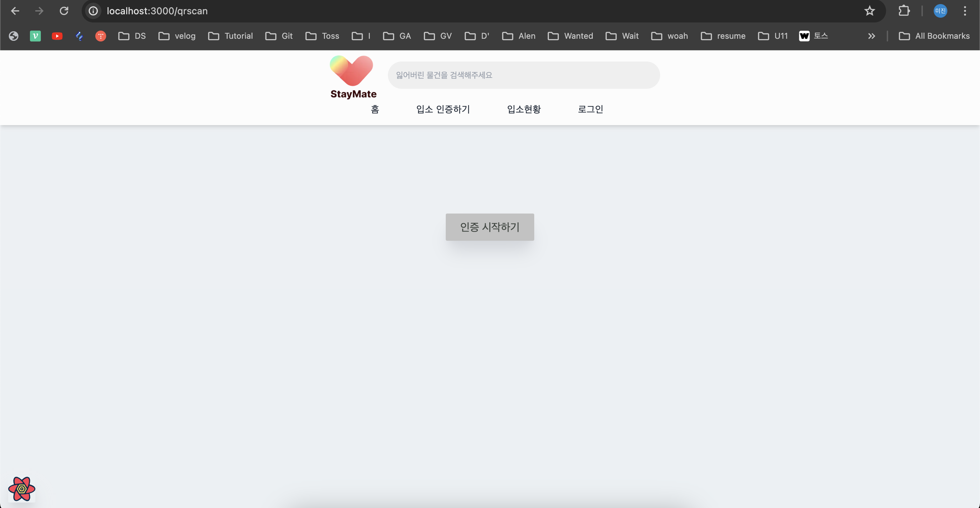Screen dimensions: 980x508
Task: Open the All Bookmarks folder
Action: click(934, 36)
